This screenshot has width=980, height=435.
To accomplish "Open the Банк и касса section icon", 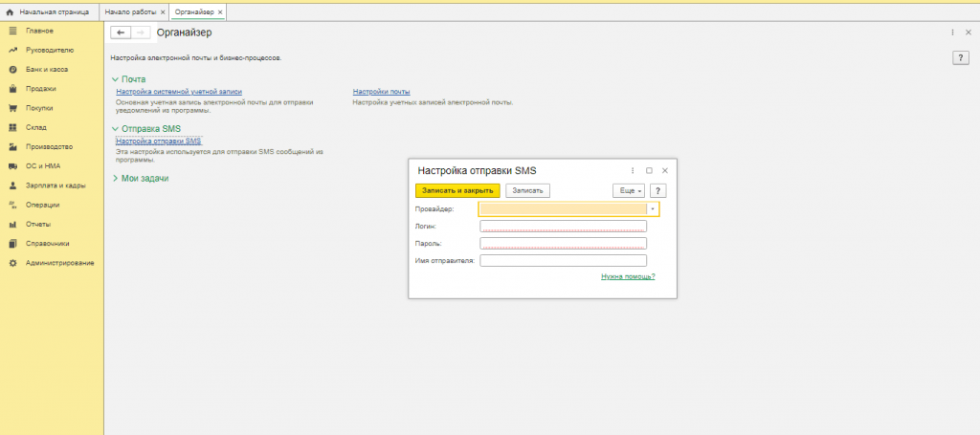I will [x=12, y=70].
